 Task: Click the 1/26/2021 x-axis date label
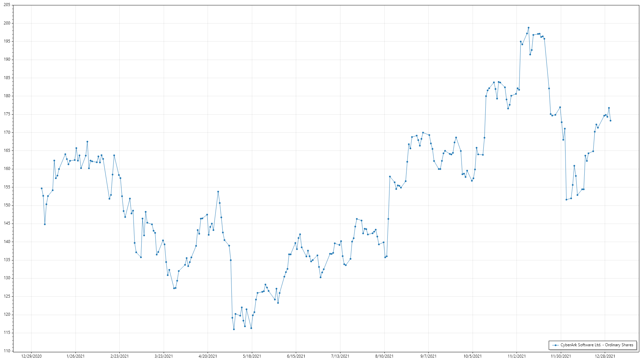click(x=75, y=356)
